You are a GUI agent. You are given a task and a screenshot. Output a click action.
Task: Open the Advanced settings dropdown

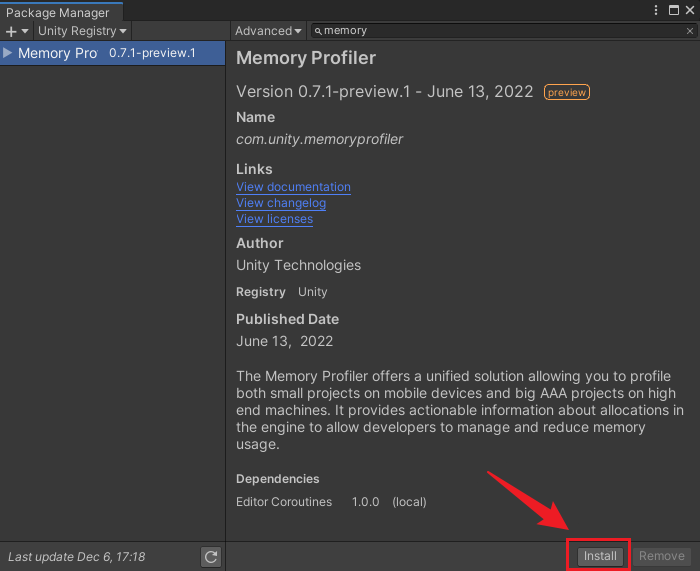tap(269, 31)
